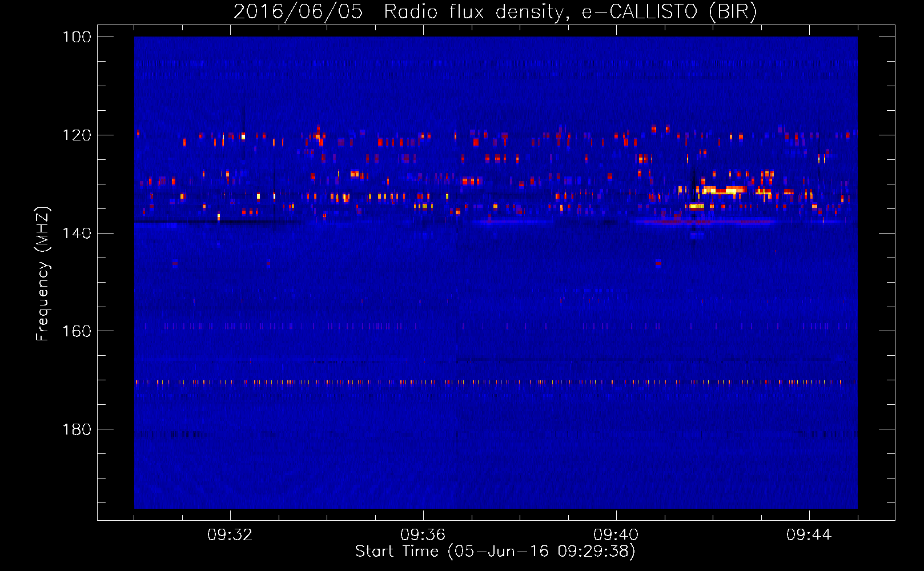
Task: Click the bright yellow burst near 131 MHz
Action: click(x=724, y=190)
